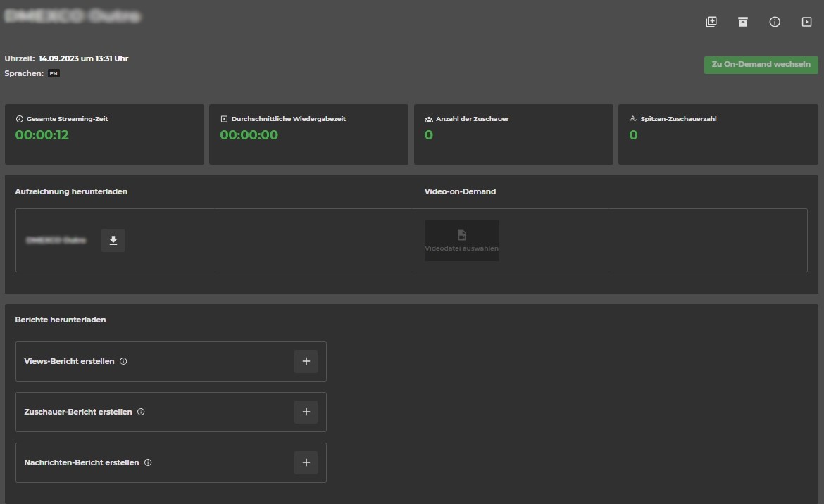
Task: Click the total streaming time value 00:00:12
Action: tap(42, 135)
